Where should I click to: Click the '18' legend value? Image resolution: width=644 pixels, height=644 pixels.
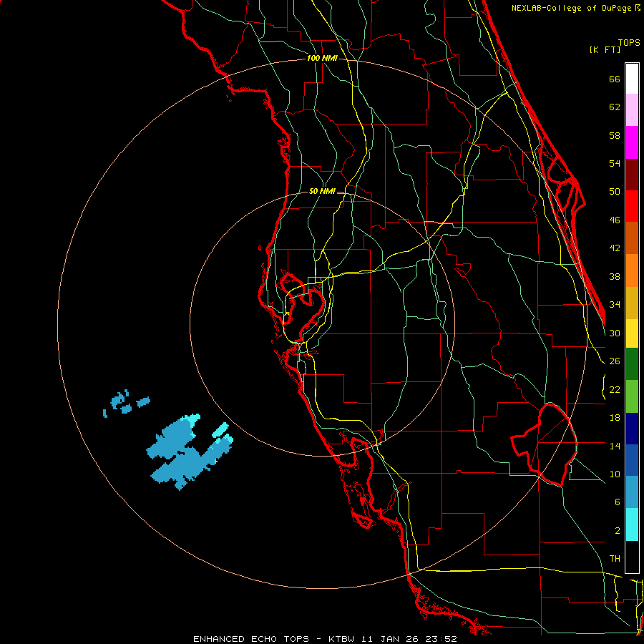click(x=615, y=418)
